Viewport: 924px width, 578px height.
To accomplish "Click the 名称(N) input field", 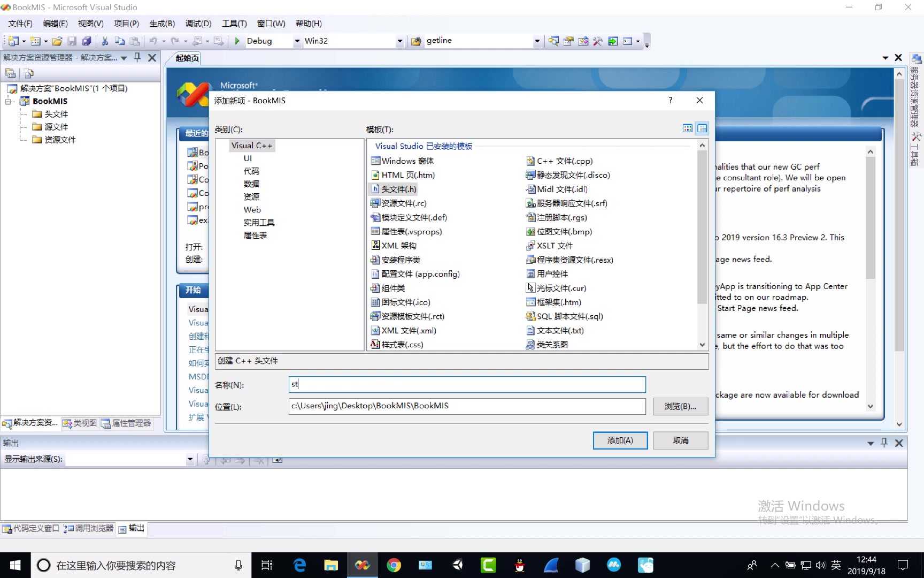I will [467, 384].
